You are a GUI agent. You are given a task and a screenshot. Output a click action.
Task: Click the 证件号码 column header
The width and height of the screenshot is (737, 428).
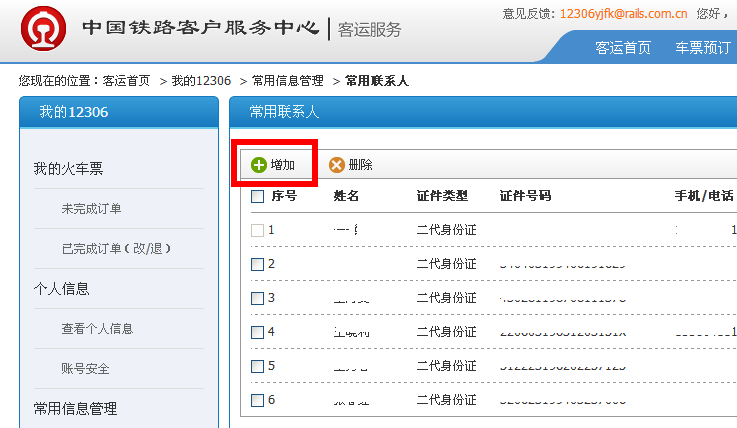point(525,196)
